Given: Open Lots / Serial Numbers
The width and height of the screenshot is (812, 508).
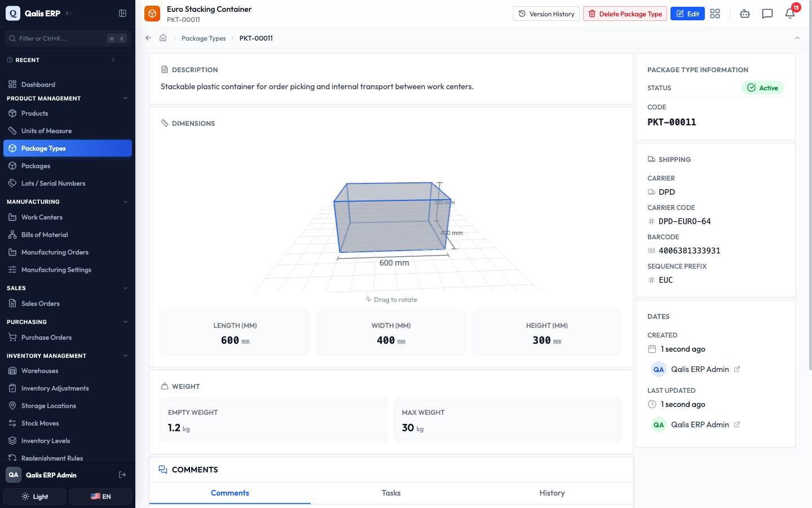Looking at the screenshot, I should coord(68,183).
